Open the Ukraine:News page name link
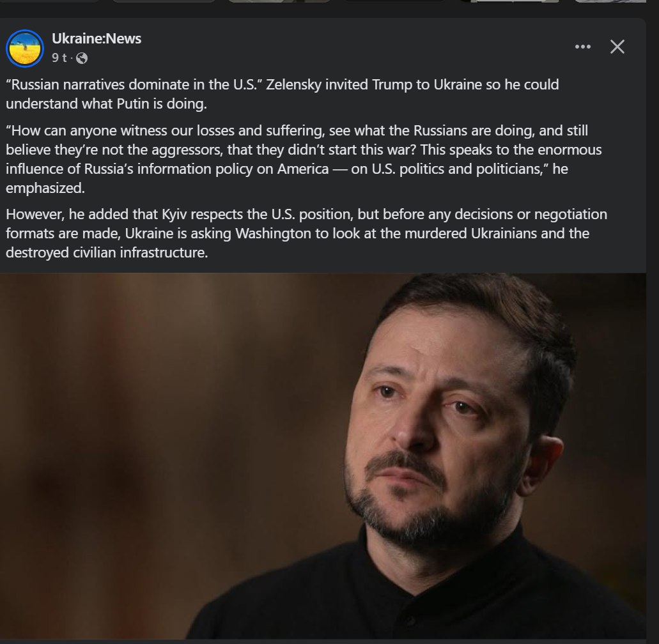659x644 pixels. click(97, 38)
